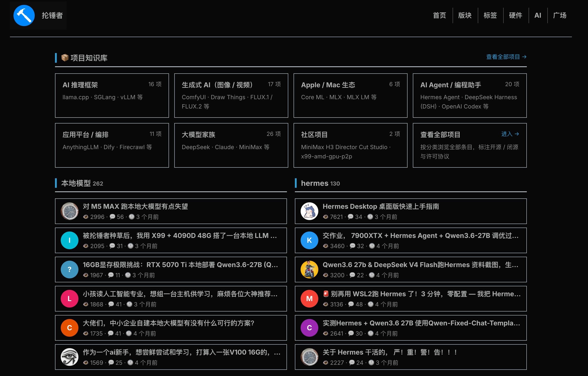The height and width of the screenshot is (376, 588).
Task: Click the blue K avatar on 7900XTX post
Action: pyautogui.click(x=309, y=240)
